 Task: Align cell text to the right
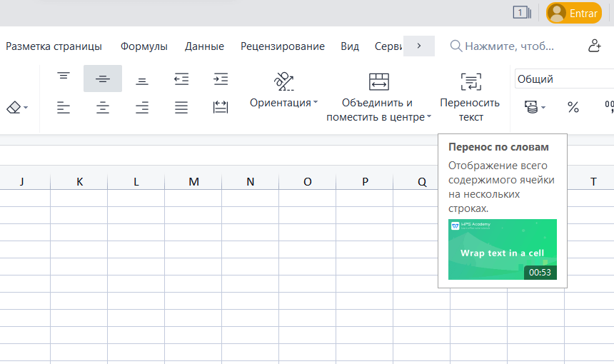[142, 108]
